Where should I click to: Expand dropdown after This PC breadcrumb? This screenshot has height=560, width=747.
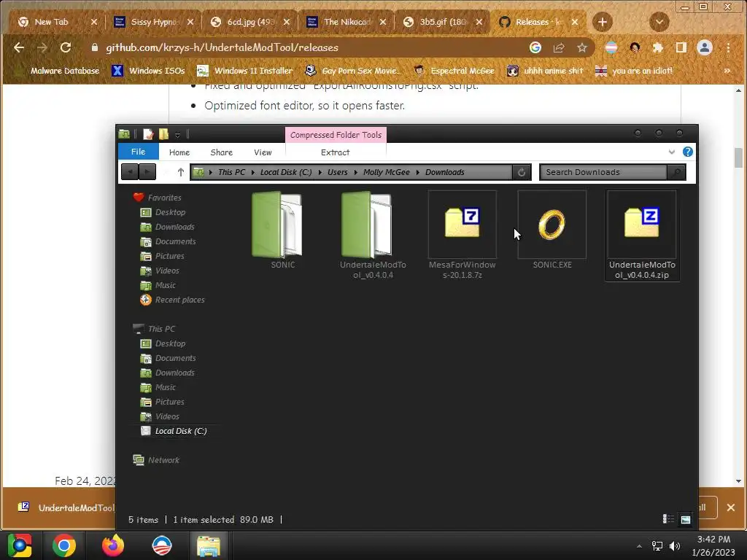(252, 172)
